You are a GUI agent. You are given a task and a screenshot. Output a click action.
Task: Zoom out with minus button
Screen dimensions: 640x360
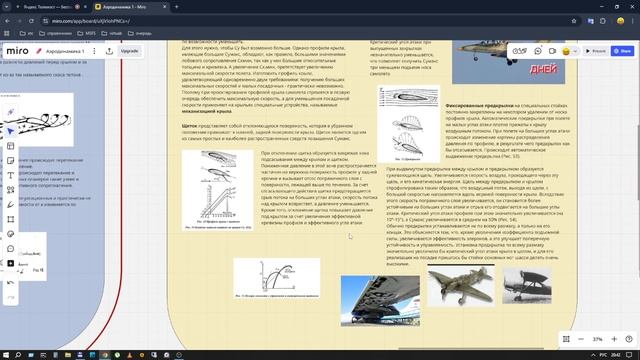click(x=581, y=339)
